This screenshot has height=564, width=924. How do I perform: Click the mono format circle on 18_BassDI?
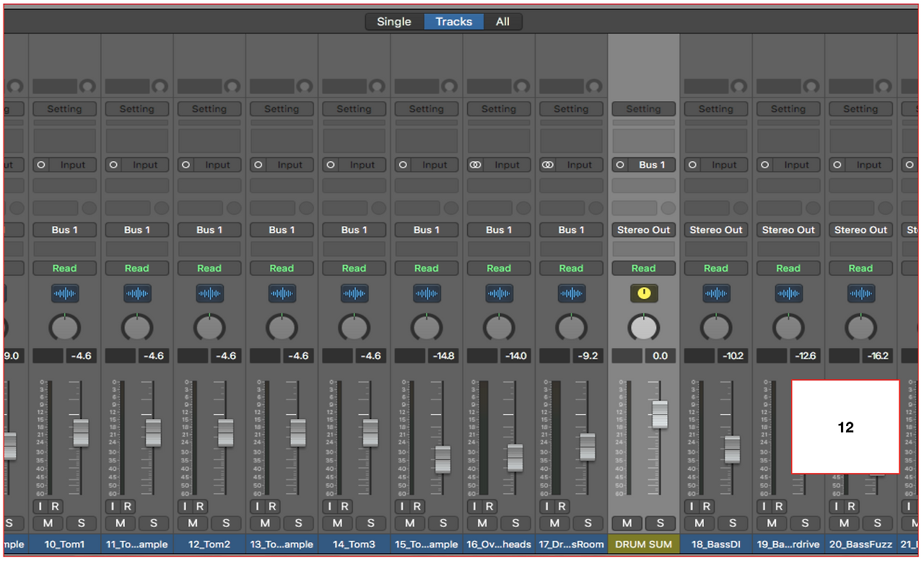point(692,165)
